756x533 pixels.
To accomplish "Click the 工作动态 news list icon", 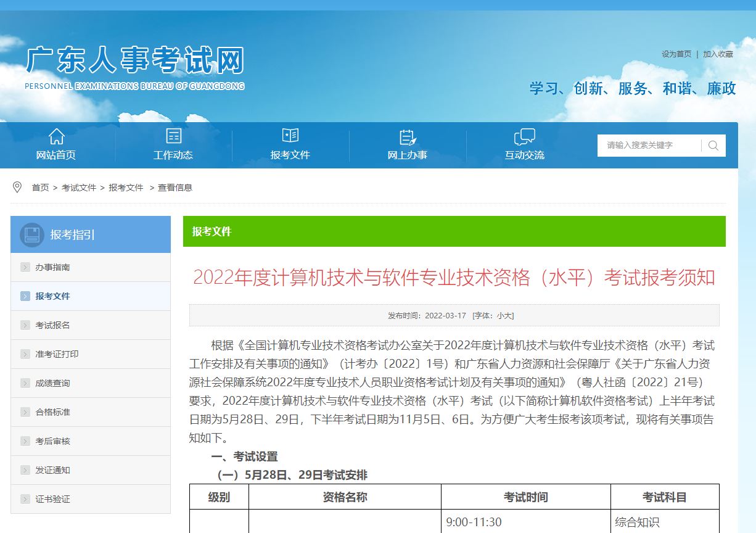I will click(x=173, y=136).
